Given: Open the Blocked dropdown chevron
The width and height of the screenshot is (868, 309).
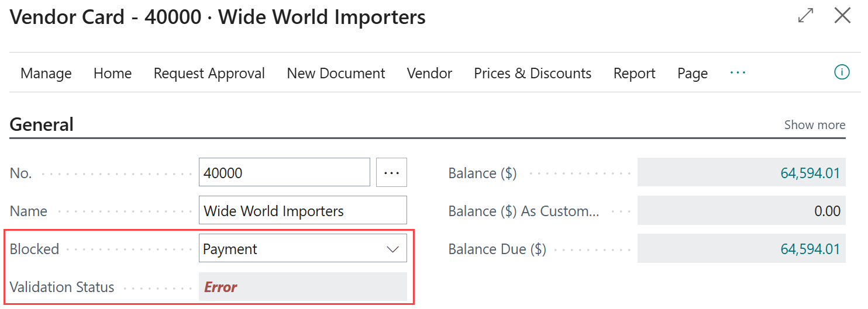Looking at the screenshot, I should [x=392, y=249].
